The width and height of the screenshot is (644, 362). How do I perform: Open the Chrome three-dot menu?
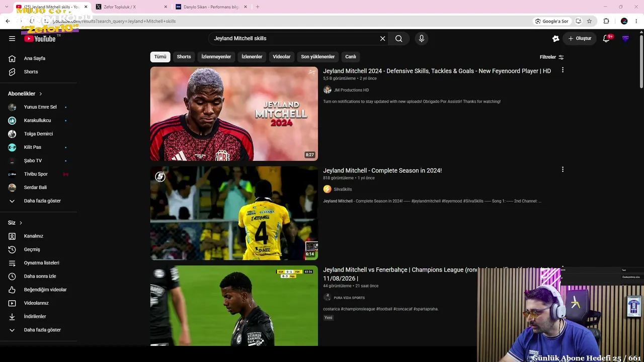[637, 21]
